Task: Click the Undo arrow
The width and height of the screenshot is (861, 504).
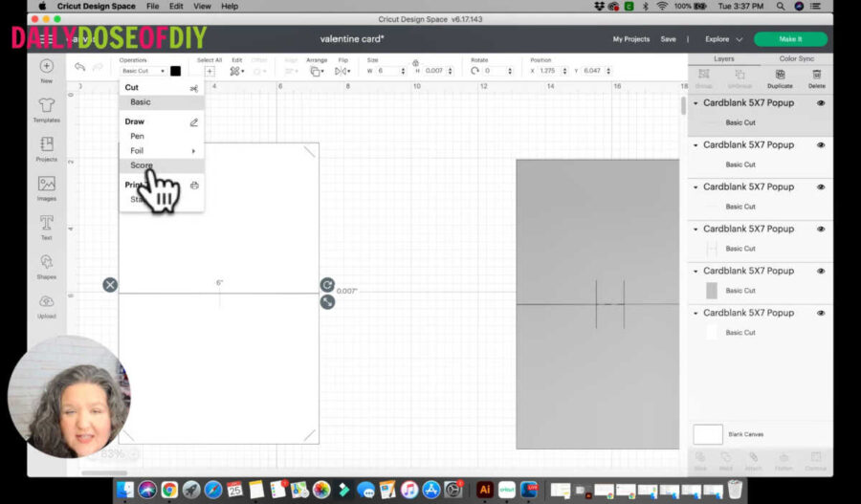Action: pos(80,67)
